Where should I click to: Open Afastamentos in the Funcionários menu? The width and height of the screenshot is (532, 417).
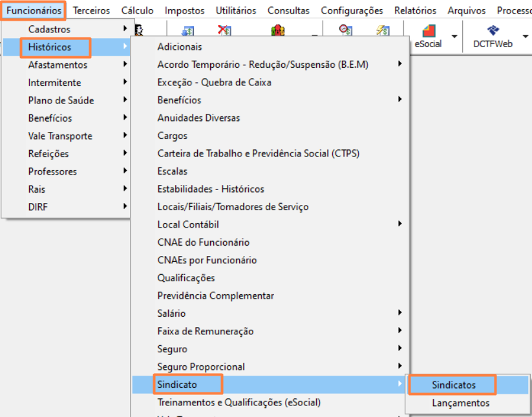58,65
